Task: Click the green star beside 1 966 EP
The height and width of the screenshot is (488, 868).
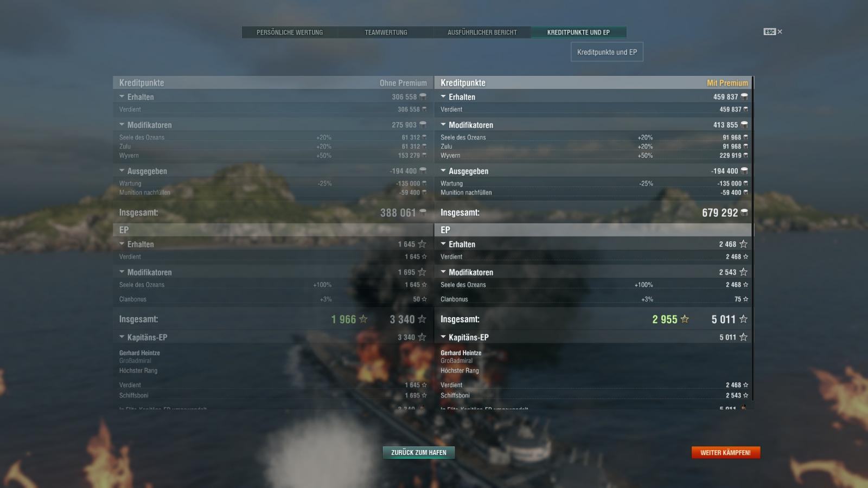Action: (x=363, y=319)
